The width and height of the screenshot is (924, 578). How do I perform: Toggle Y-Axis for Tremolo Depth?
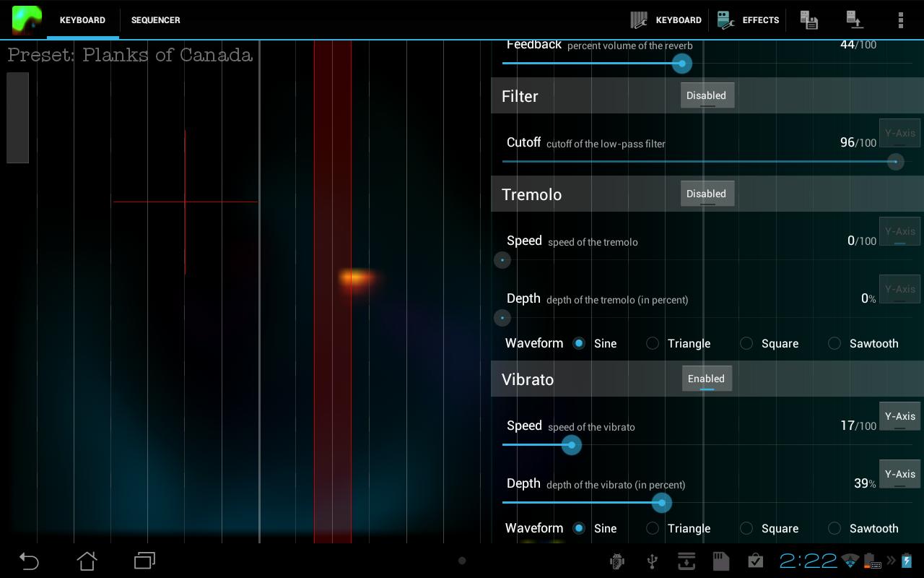click(x=900, y=289)
